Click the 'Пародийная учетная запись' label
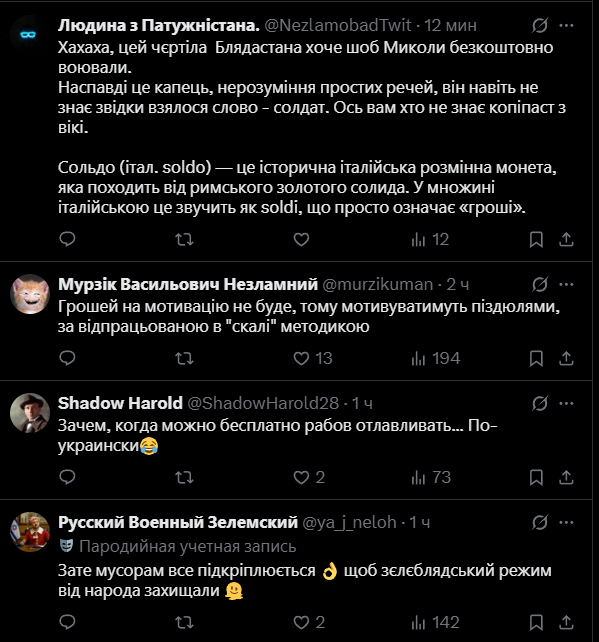 [188, 547]
